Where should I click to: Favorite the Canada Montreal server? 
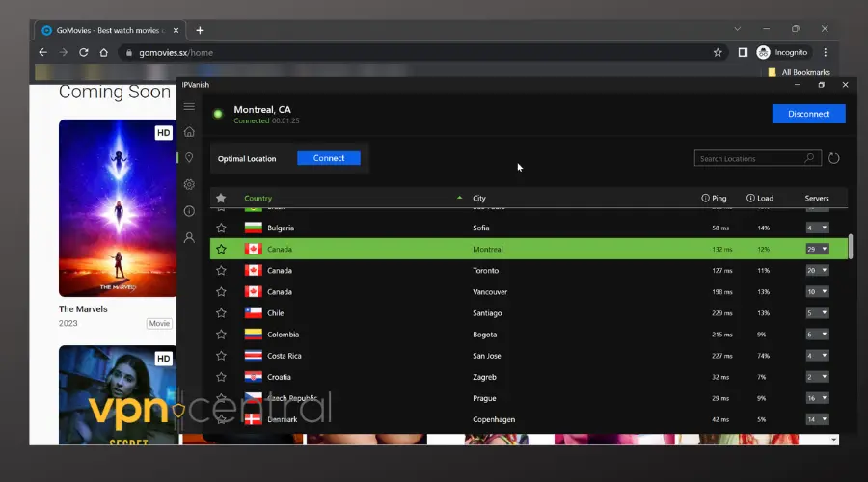tap(221, 249)
